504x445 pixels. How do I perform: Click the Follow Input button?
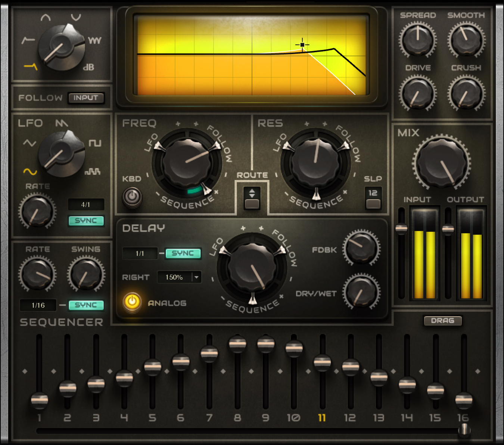tap(86, 98)
